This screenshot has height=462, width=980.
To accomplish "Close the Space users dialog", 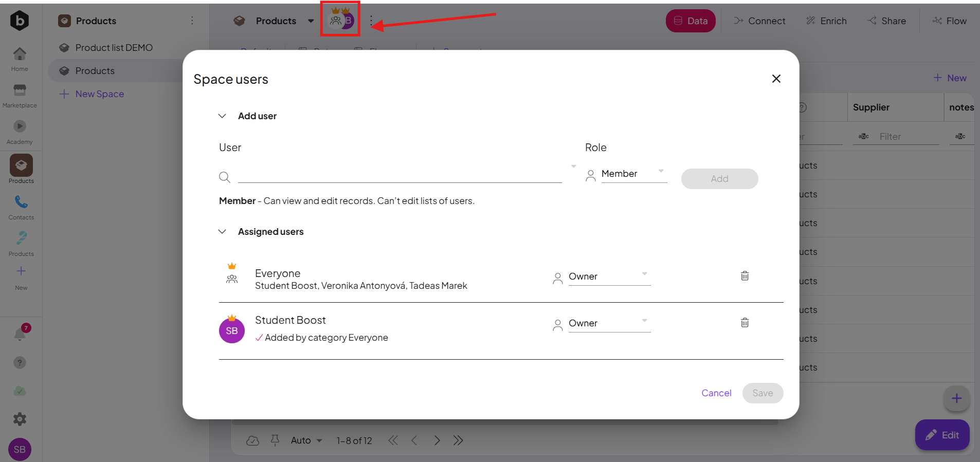I will tap(776, 79).
